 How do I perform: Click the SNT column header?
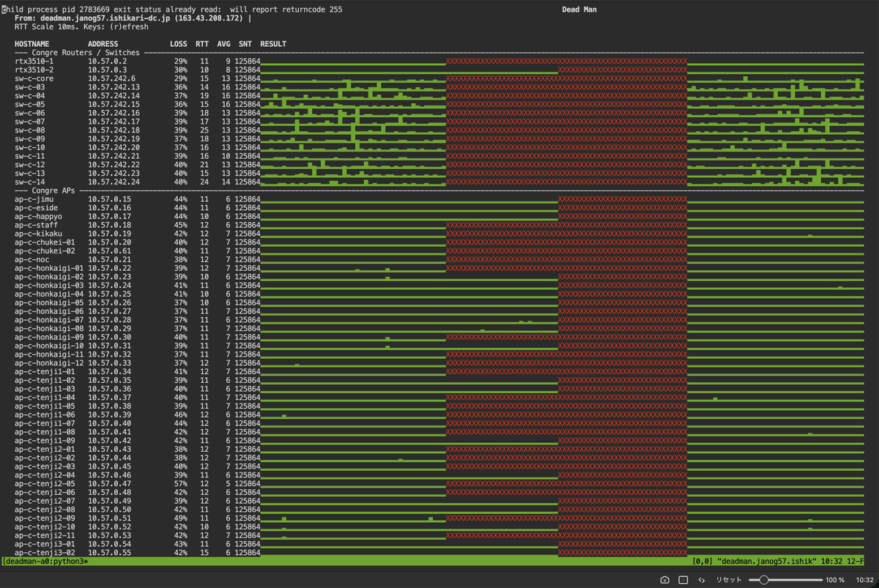(x=245, y=44)
